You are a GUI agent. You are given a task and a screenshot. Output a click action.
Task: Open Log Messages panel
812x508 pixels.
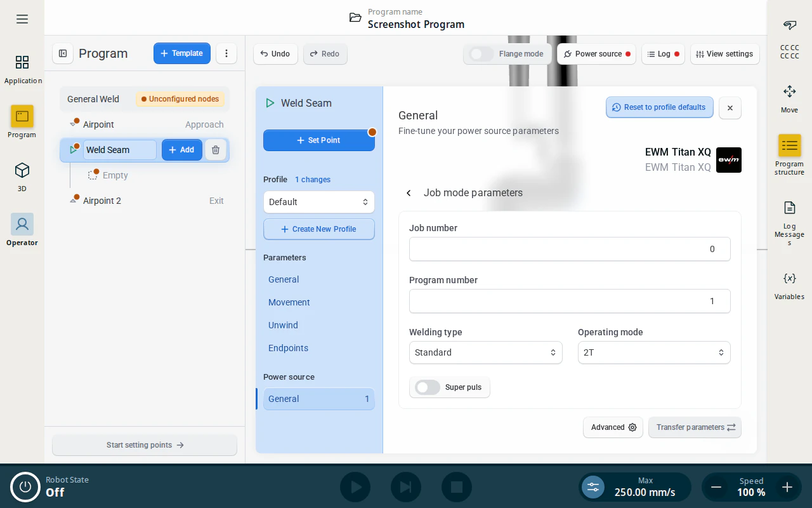point(790,223)
